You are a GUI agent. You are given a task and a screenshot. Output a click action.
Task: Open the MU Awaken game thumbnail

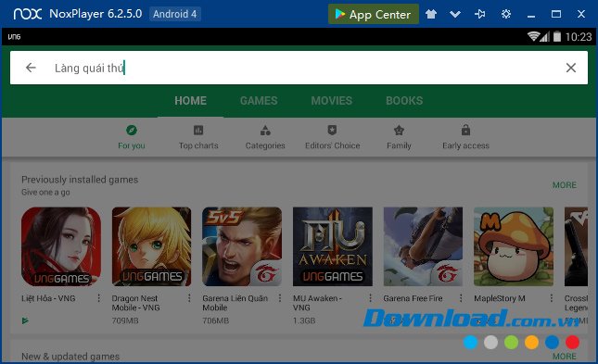tap(333, 246)
